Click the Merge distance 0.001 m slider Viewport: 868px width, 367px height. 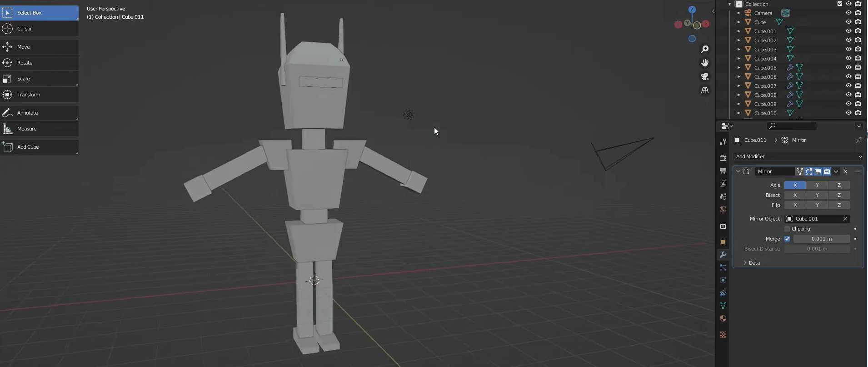822,239
